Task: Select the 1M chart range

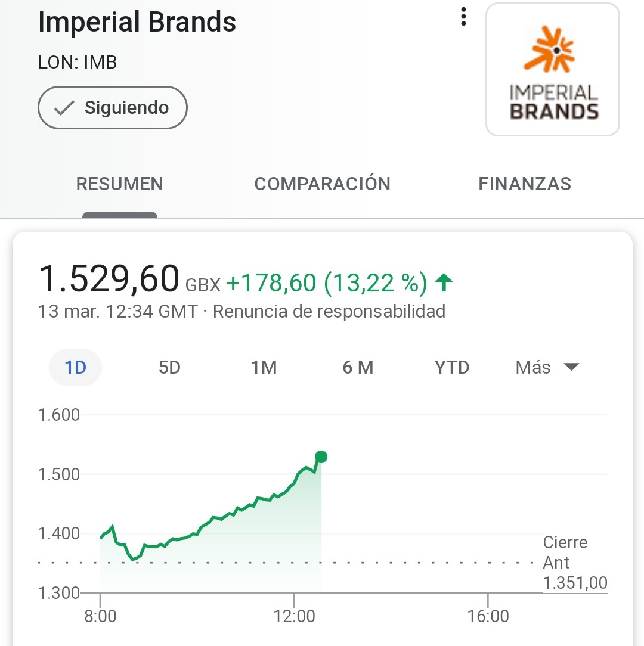Action: tap(264, 368)
